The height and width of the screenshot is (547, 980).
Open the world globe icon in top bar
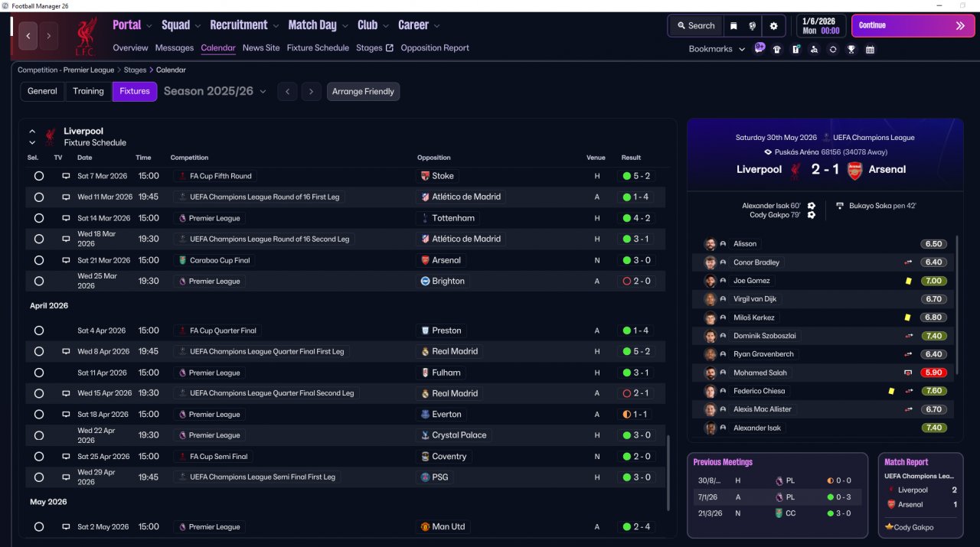tap(753, 25)
